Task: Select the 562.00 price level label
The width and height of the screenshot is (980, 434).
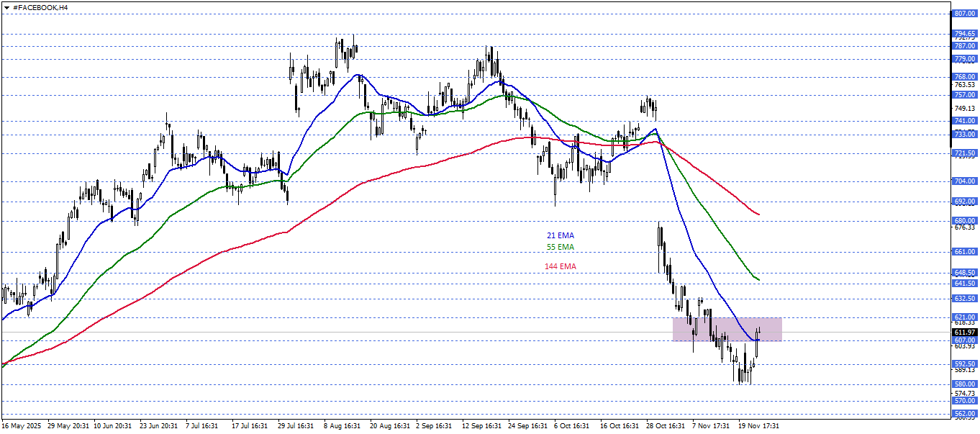Action: 964,413
